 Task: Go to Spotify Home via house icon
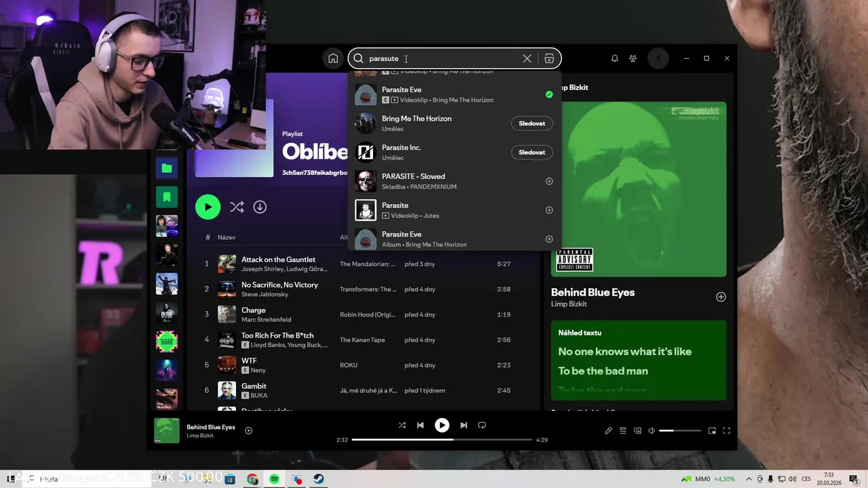pyautogui.click(x=333, y=58)
